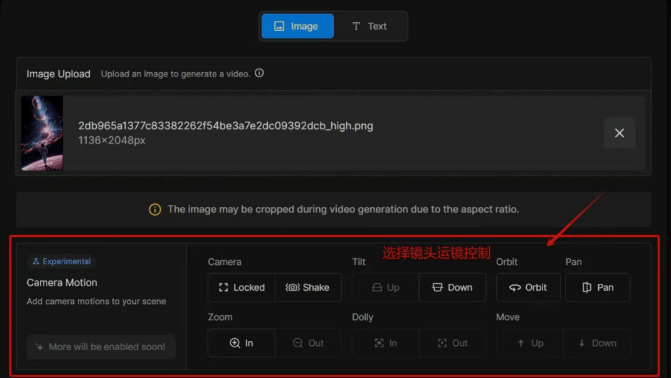Choose Move Down motion

click(x=597, y=343)
